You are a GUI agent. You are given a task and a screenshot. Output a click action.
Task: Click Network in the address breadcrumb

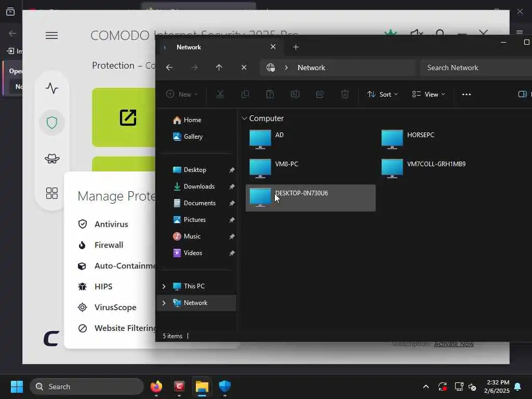[x=312, y=68]
